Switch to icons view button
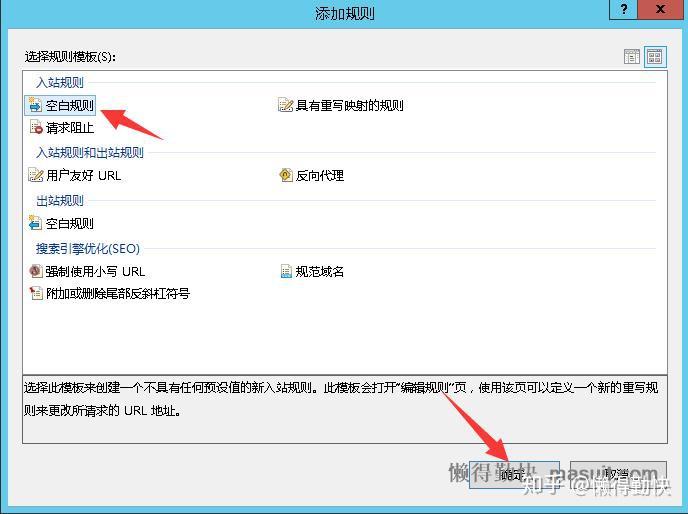Image resolution: width=688 pixels, height=514 pixels. pos(655,57)
